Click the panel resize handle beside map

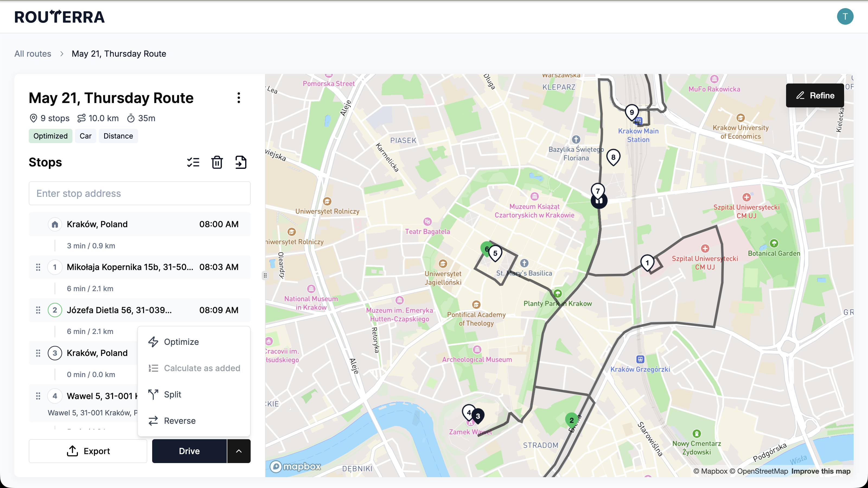pos(265,275)
